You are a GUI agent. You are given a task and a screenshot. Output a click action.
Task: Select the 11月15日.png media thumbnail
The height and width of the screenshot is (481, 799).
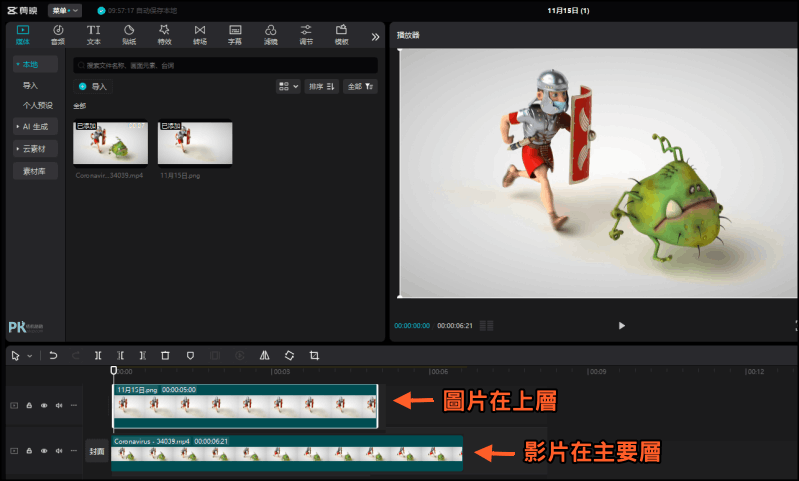point(195,143)
